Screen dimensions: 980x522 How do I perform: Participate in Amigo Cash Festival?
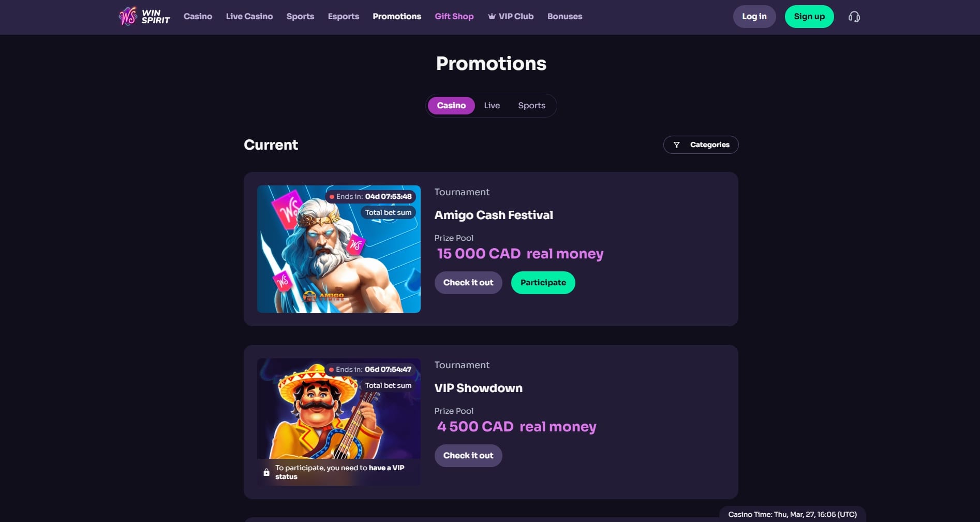click(543, 283)
